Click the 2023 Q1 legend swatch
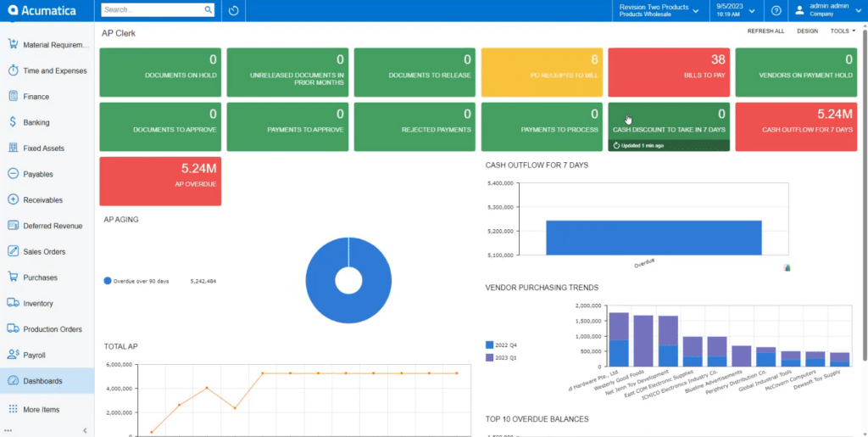868x437 pixels. (x=489, y=358)
